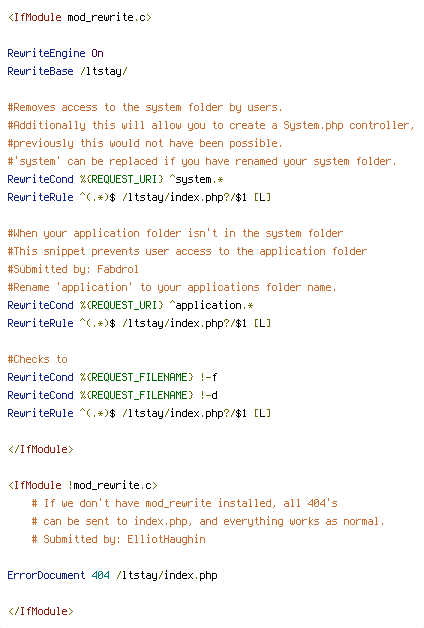Click the first RewriteRule index.php line
This screenshot has width=424, height=628.
point(139,197)
